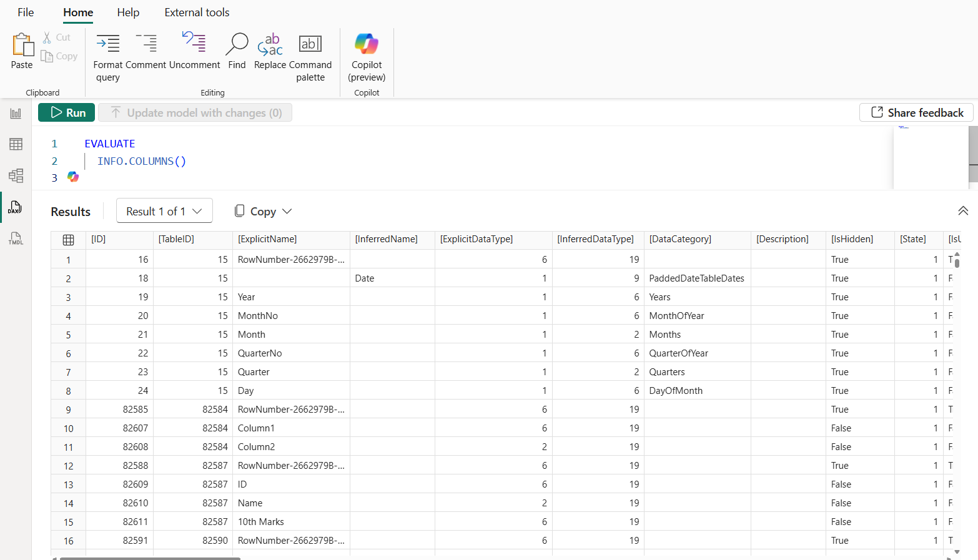
Task: Run the DAX query
Action: tap(66, 112)
